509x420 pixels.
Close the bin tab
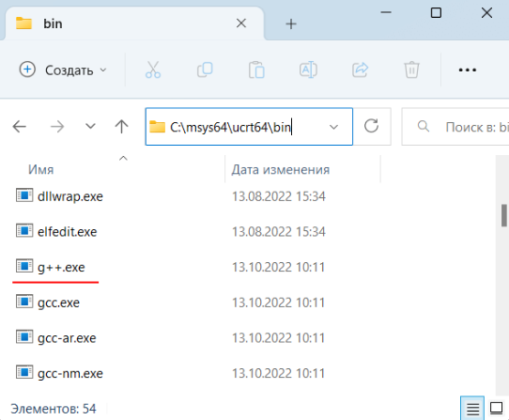[241, 23]
